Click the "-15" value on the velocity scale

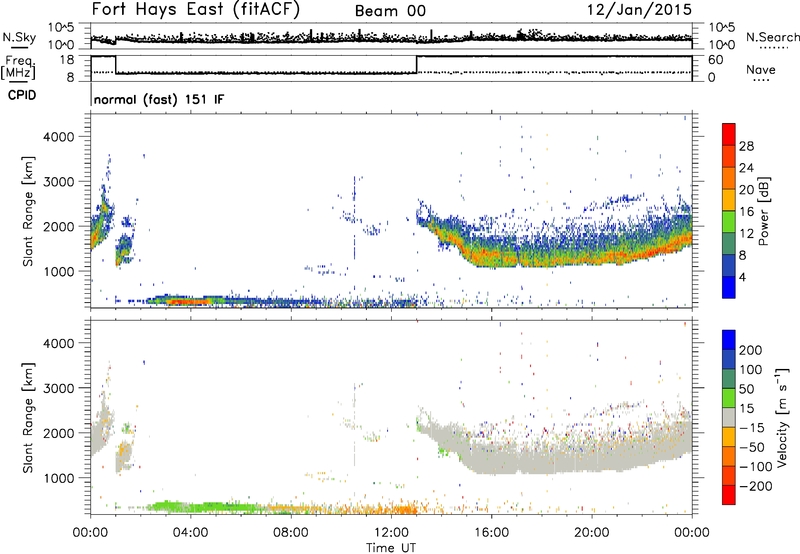point(751,427)
